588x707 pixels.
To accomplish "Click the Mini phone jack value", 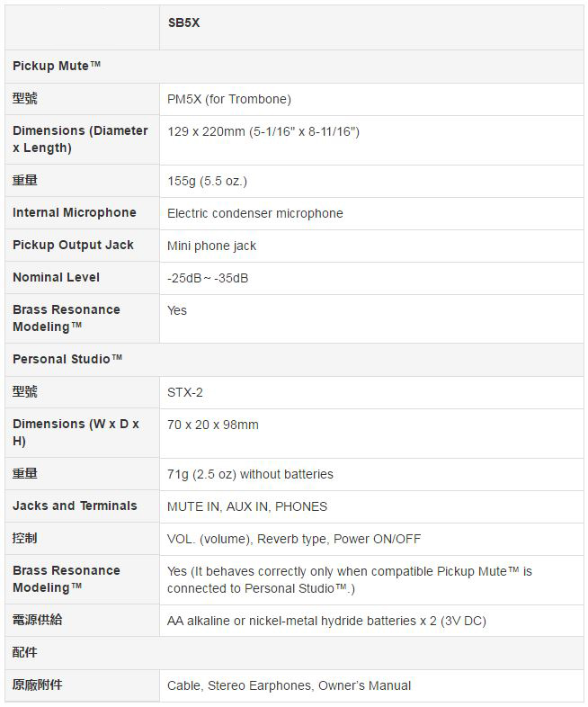I will (211, 246).
